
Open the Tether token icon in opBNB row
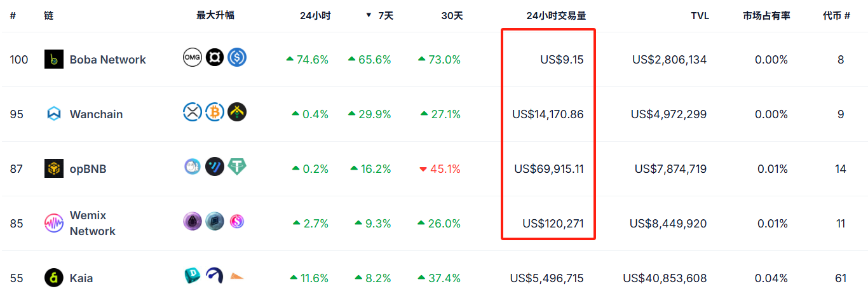pos(237,167)
